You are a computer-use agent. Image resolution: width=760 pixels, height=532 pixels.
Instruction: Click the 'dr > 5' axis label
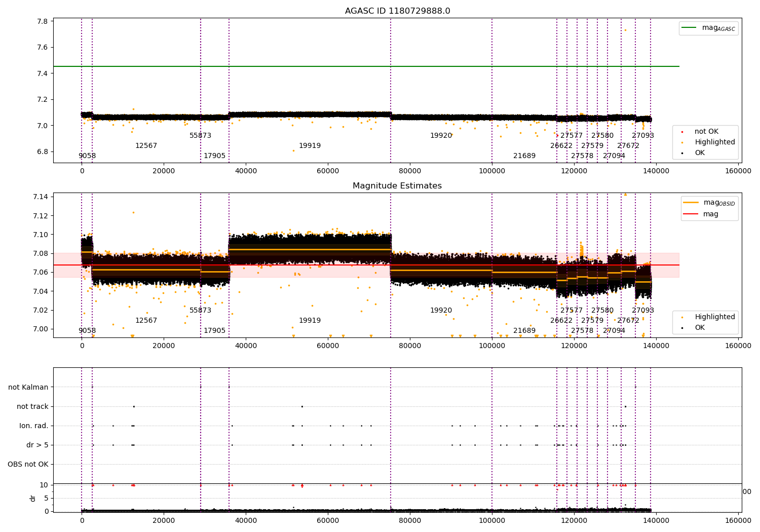pos(37,445)
